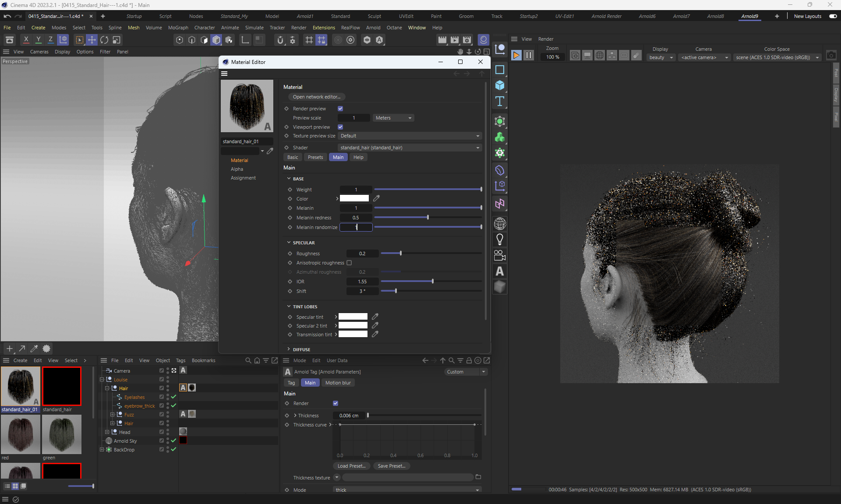The height and width of the screenshot is (504, 841).
Task: Open the Display beauty dropdown
Action: click(661, 57)
